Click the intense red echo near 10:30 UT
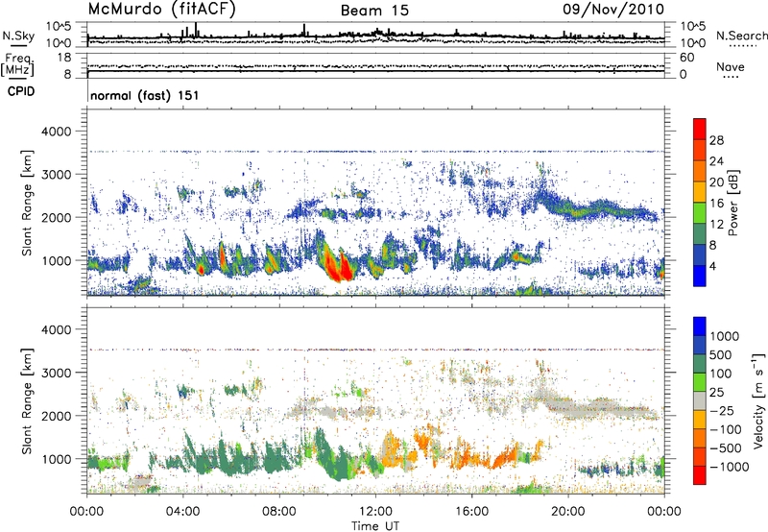The image size is (768, 532). click(x=338, y=266)
